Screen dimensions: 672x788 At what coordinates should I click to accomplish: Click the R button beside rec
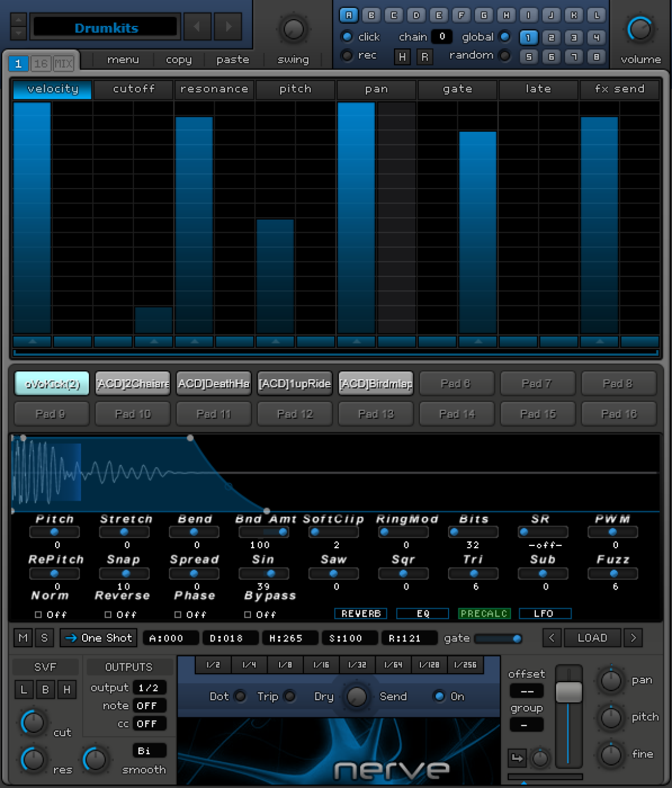click(x=424, y=56)
